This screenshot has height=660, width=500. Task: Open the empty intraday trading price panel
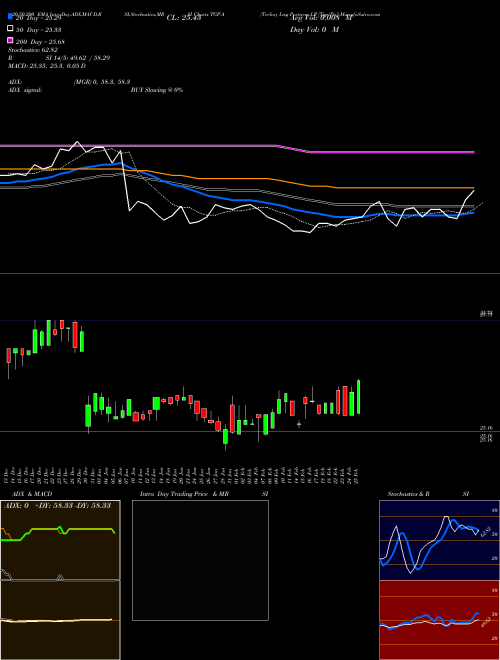(200, 560)
